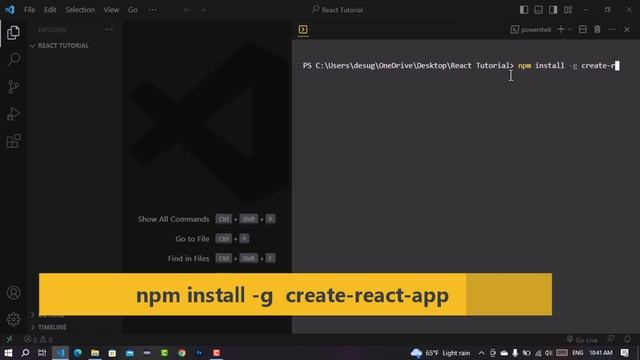Open the Search view in the activity bar

click(x=13, y=60)
